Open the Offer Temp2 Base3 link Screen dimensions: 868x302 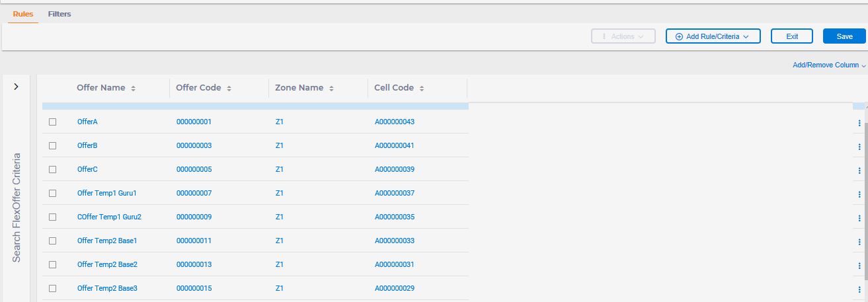point(107,288)
